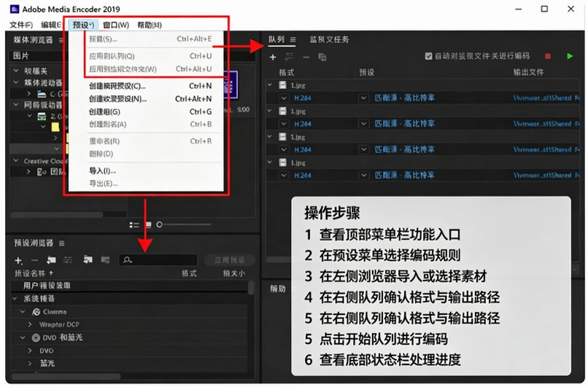Click the preset browser horizontal scrollbar
Viewport: 588px width, 387px height.
pos(66,376)
